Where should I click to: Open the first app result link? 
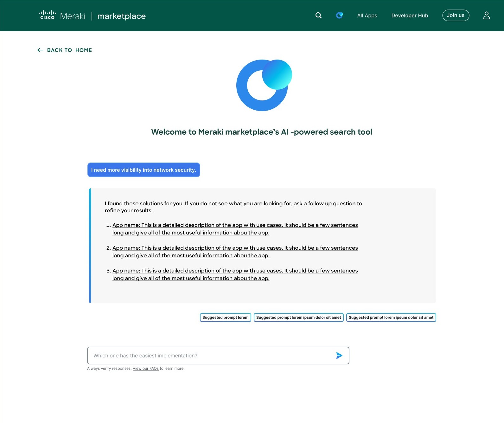click(x=235, y=229)
